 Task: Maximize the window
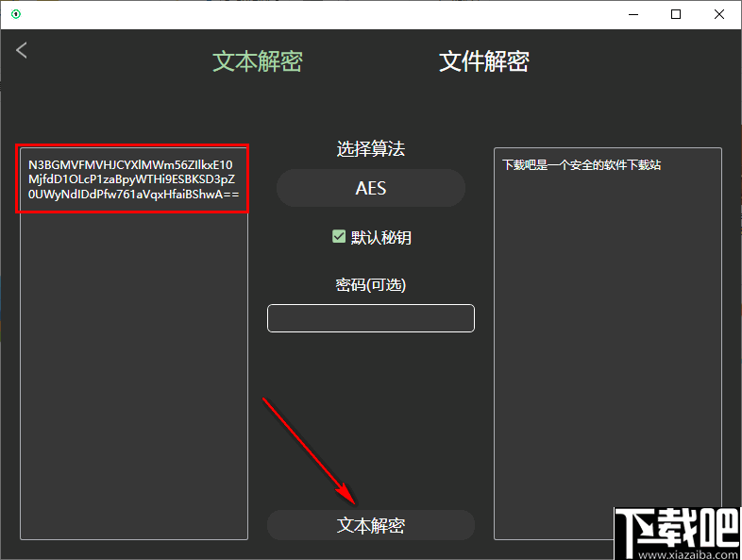(676, 14)
